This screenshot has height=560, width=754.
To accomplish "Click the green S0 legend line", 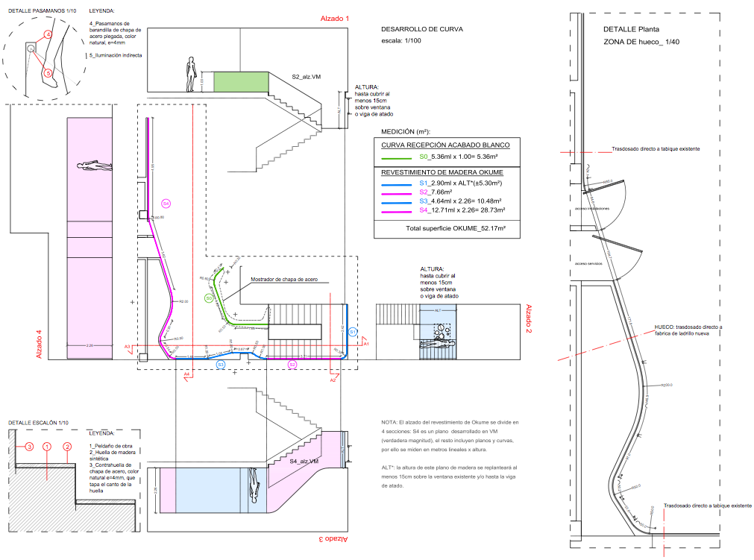I will (x=397, y=157).
